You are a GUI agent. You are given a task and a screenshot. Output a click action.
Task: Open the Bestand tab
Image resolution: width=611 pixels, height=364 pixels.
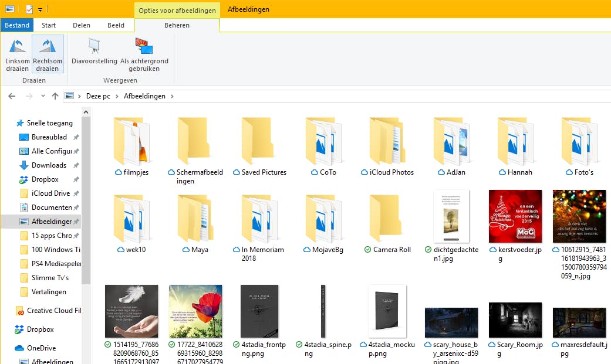[x=17, y=25]
